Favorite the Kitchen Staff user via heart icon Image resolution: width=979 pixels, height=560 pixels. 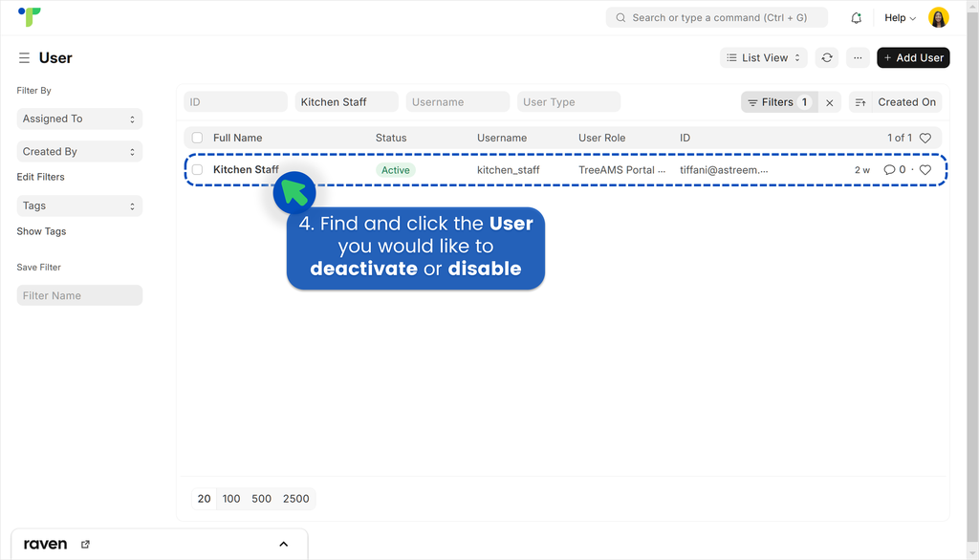click(x=925, y=169)
